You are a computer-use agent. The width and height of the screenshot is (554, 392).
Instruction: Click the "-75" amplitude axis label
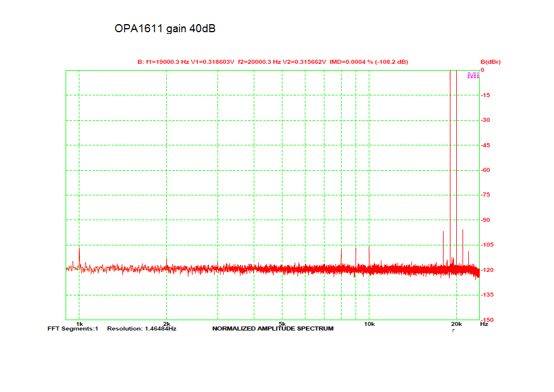(x=486, y=195)
